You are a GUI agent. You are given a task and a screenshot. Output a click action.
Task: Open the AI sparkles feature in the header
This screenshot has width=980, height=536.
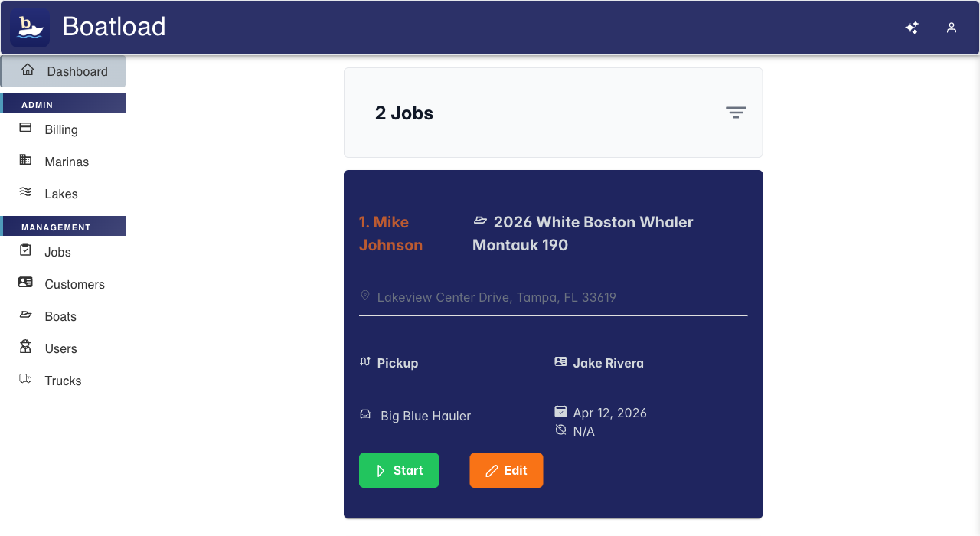pos(912,27)
